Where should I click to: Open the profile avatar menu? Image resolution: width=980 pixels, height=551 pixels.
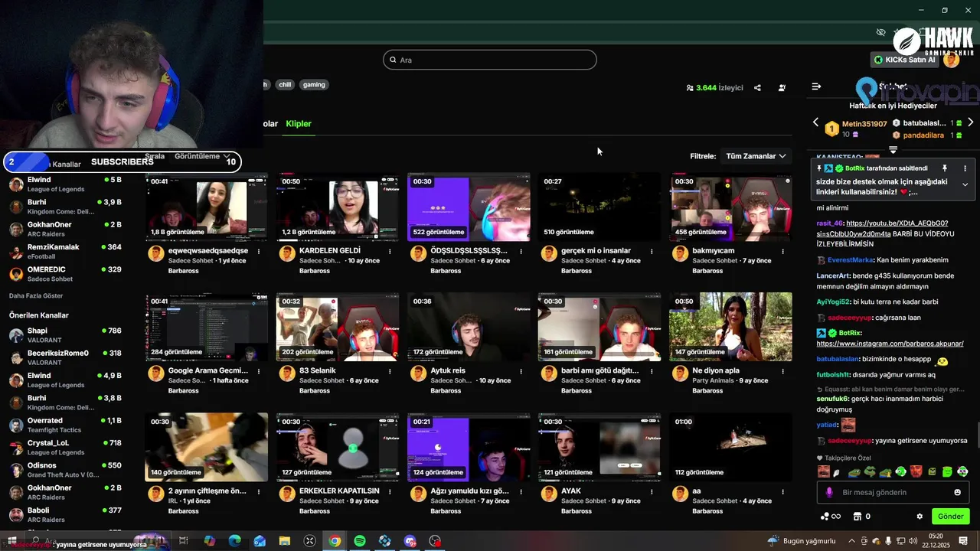(951, 60)
